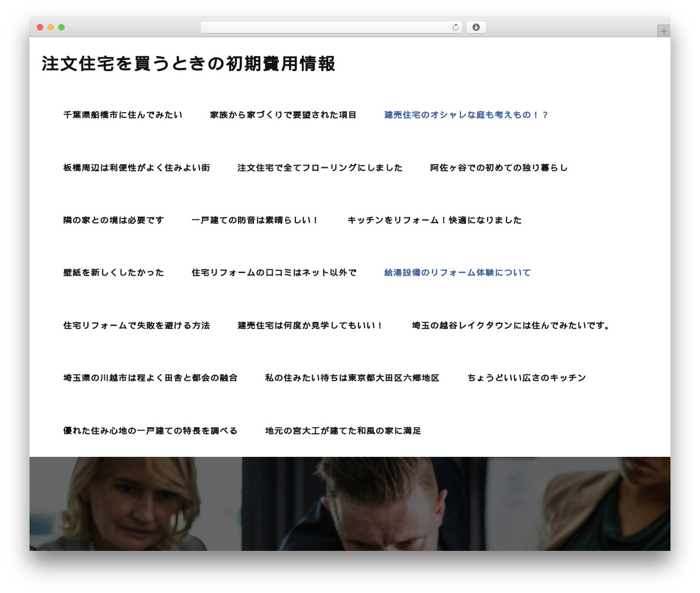Select 阿佐ヶ谷での初めての独り暮らし link
Viewport: 700px width, 593px height.
499,167
